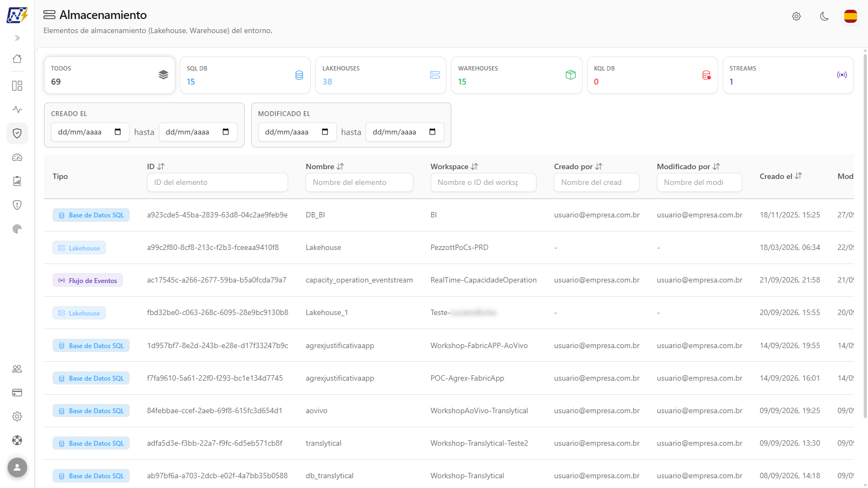Viewport: 868px width, 488px height.
Task: Open the settings gear in the sidebar
Action: pyautogui.click(x=17, y=416)
